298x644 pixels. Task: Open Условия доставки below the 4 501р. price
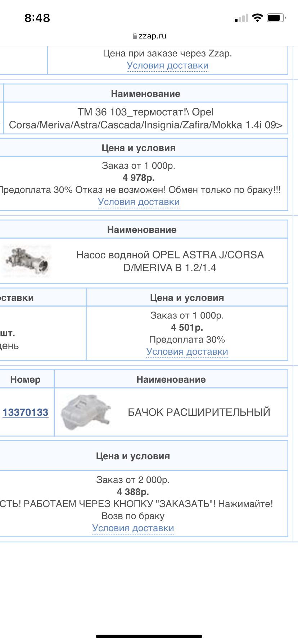pos(187,352)
